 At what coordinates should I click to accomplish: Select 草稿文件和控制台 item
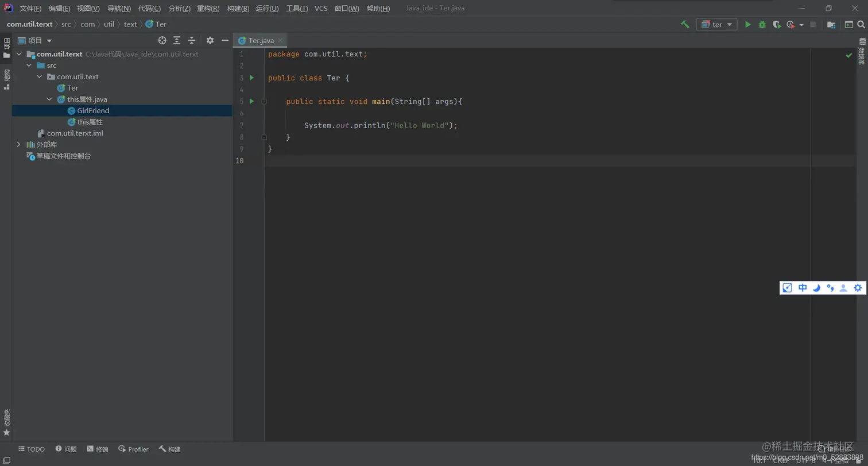[x=59, y=156]
